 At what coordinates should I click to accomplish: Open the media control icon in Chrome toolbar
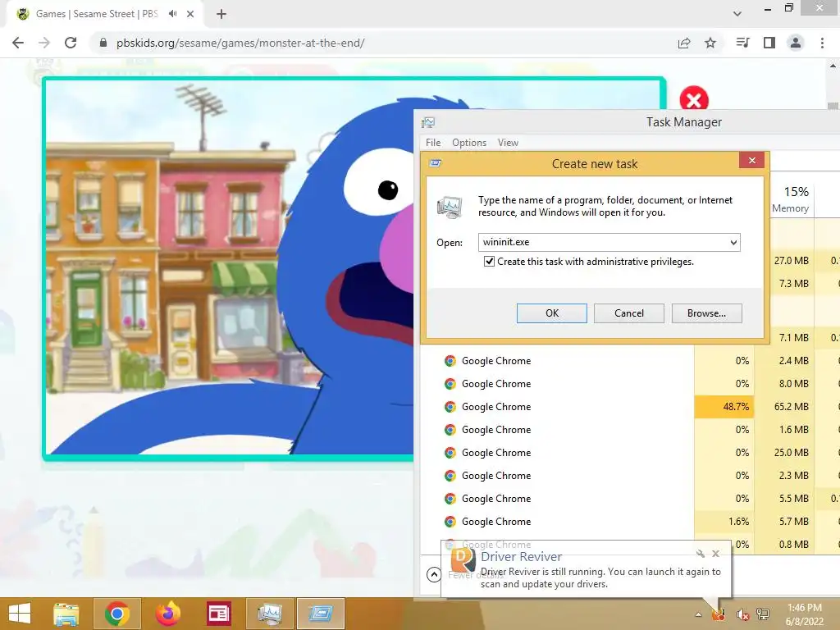743,43
